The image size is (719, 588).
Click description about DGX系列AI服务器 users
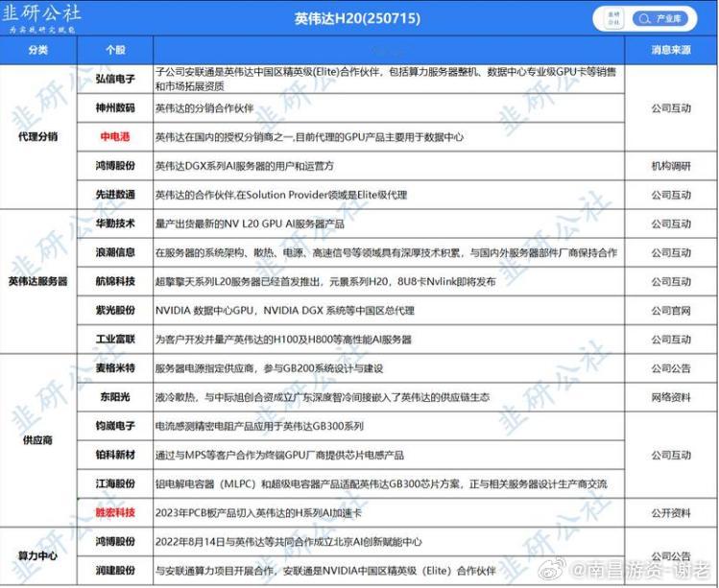[x=245, y=166]
